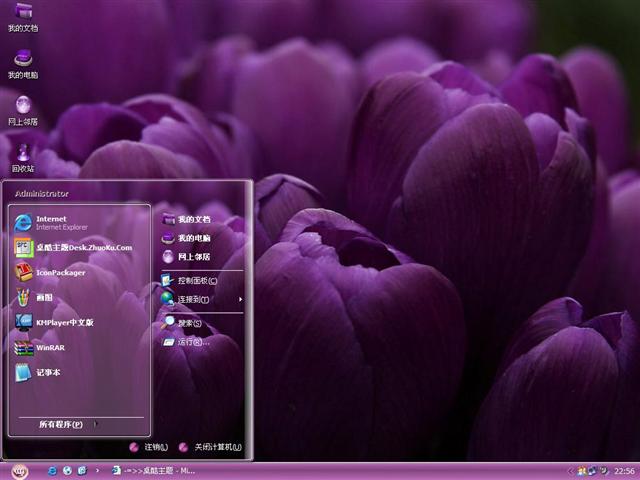Screen dimensions: 640x480
Task: Open WinRAR in the Start menu
Action: pos(50,348)
